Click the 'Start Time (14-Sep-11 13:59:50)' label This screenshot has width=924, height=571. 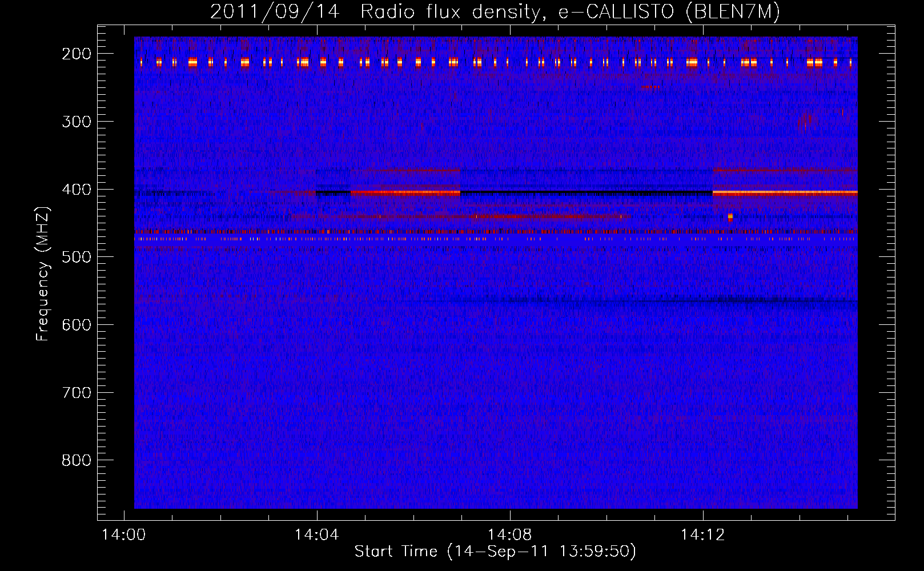coord(495,552)
